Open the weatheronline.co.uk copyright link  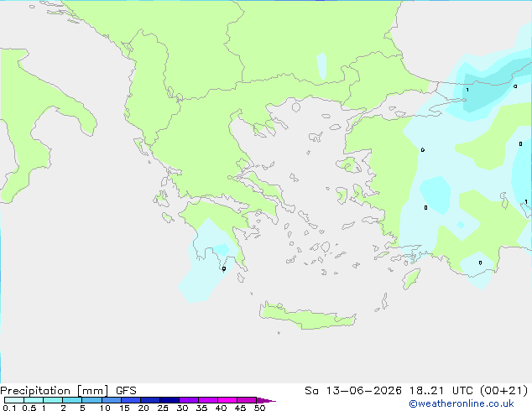[462, 403]
